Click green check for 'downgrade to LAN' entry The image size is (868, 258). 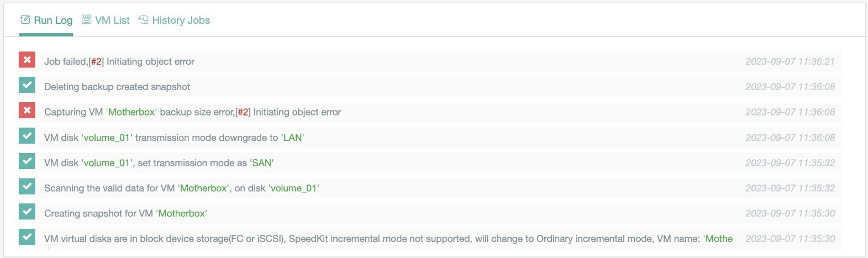click(27, 136)
